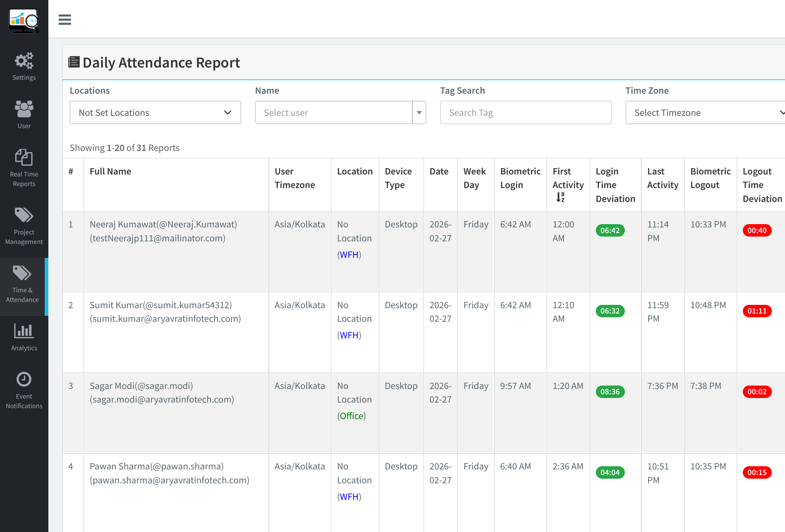Click the WFH link for Neeraj Kumawat
Image resolution: width=785 pixels, height=532 pixels.
click(349, 255)
